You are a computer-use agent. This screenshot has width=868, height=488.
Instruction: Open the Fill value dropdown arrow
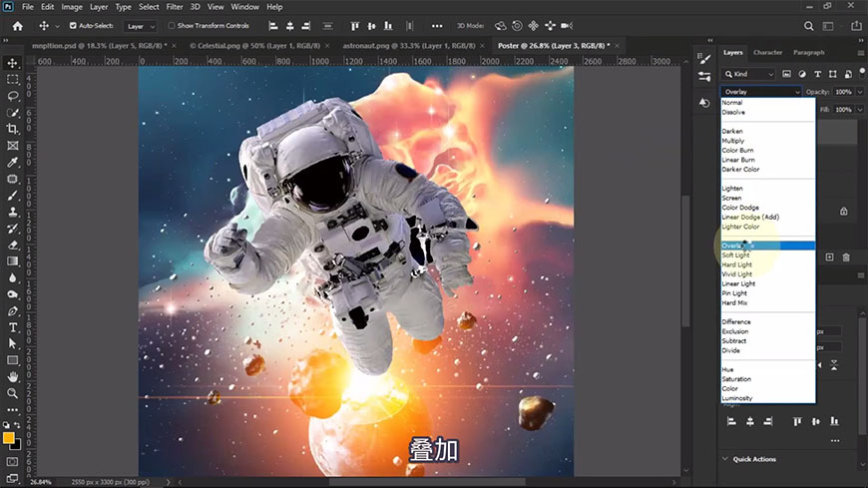(x=860, y=110)
